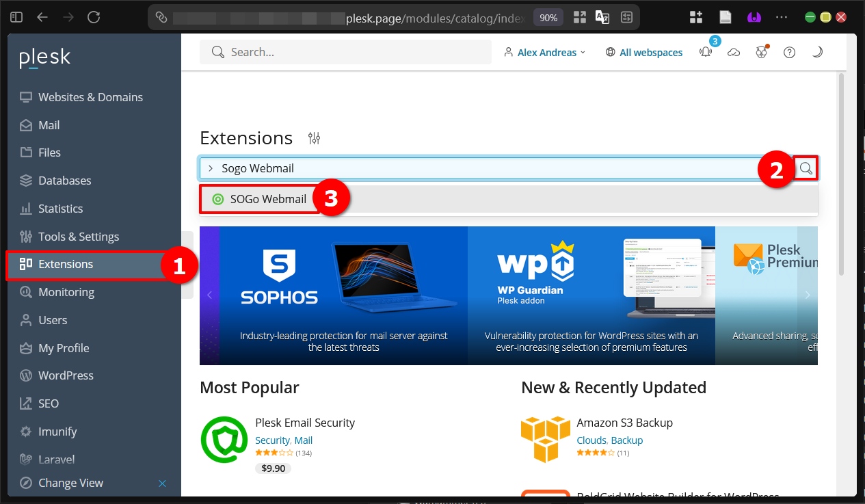Click Amazon S3 Backup star rating

pyautogui.click(x=596, y=453)
